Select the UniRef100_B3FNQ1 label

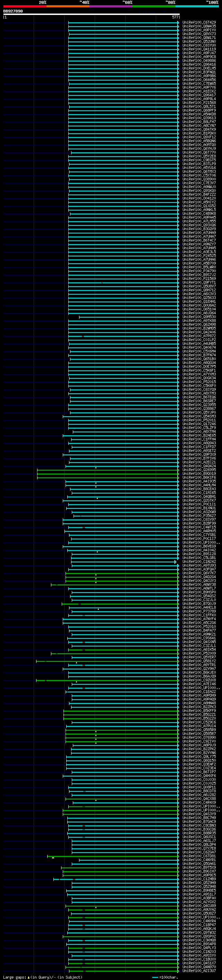tap(199, 72)
